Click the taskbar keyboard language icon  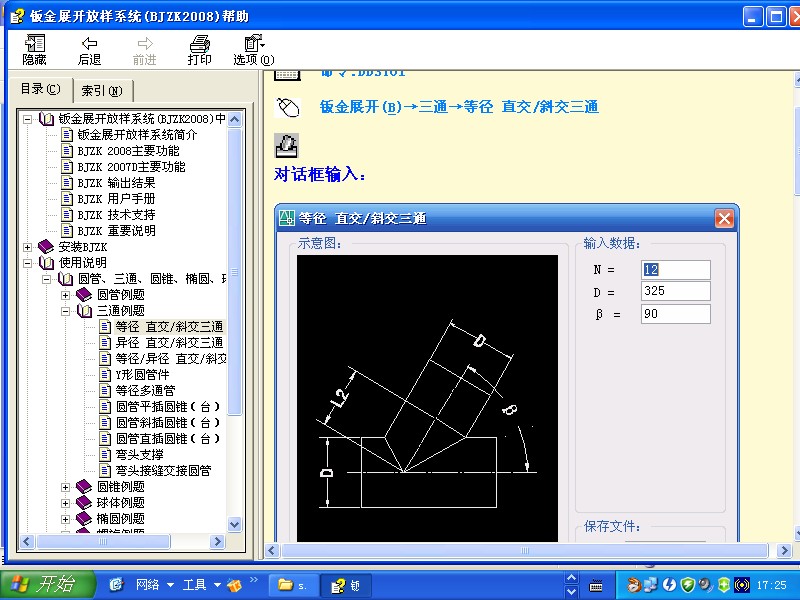tap(595, 586)
